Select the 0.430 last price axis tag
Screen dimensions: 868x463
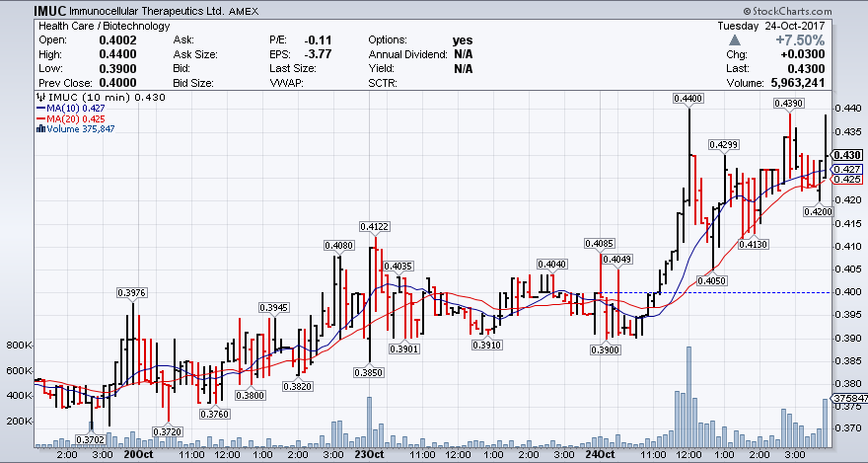click(x=848, y=155)
